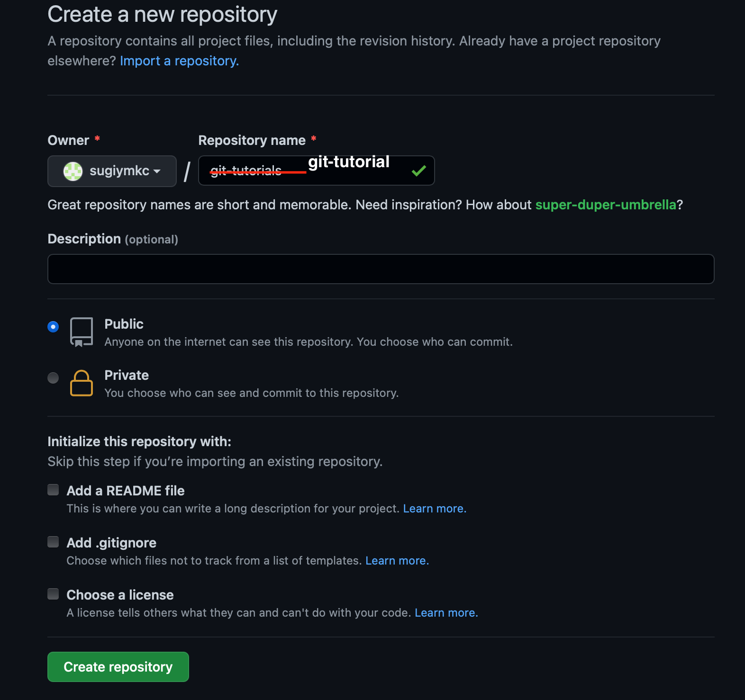Click the public repository book icon
The image size is (745, 700).
pyautogui.click(x=82, y=332)
